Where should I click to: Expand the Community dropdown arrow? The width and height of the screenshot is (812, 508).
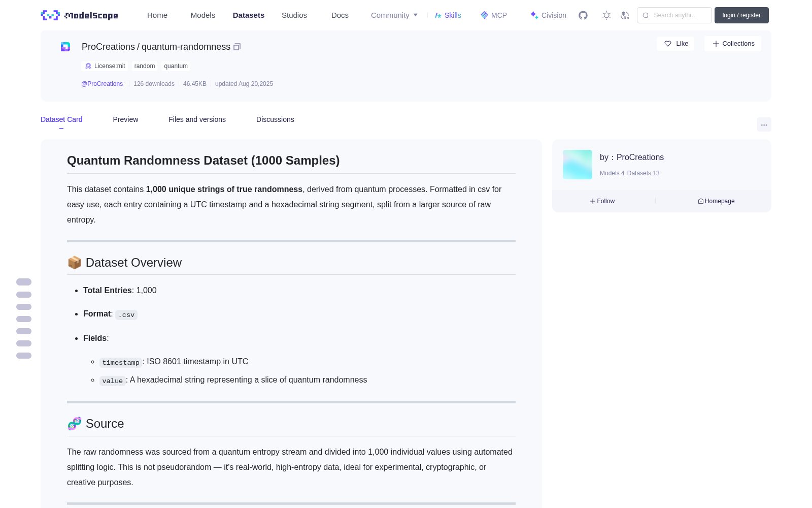[416, 15]
